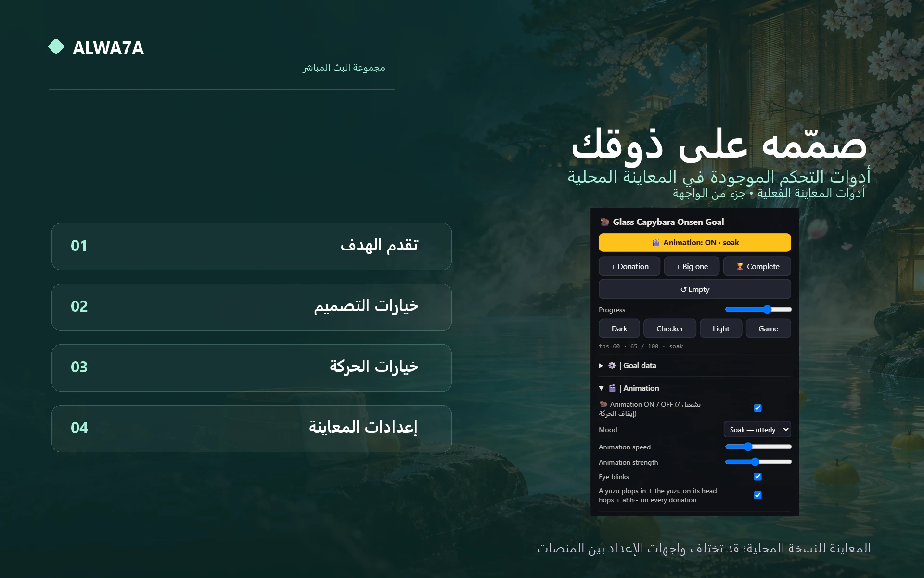Viewport: 924px width, 578px height.
Task: Open card 02 خيارات التصميم
Action: (x=252, y=307)
